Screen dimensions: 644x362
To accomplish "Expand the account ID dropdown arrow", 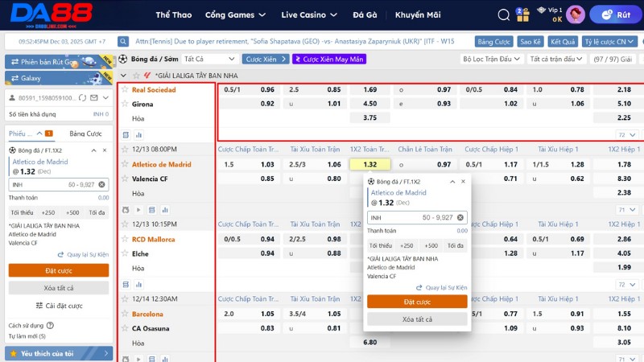I will pos(105,97).
